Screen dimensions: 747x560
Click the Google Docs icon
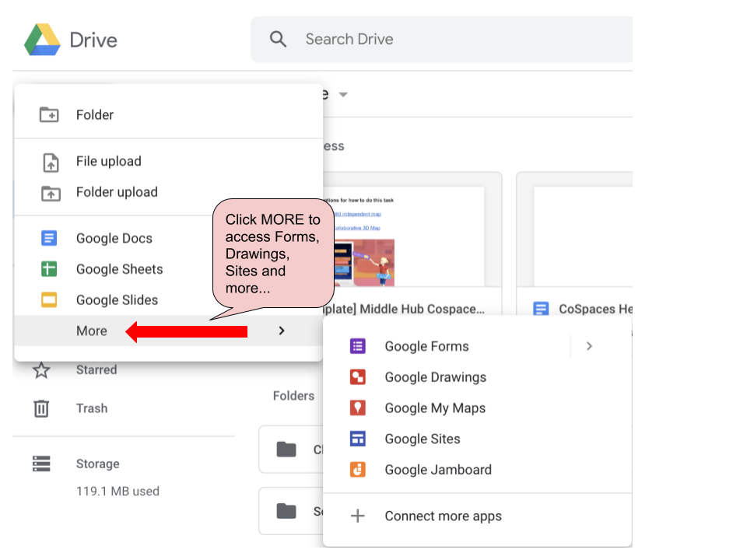tap(49, 238)
